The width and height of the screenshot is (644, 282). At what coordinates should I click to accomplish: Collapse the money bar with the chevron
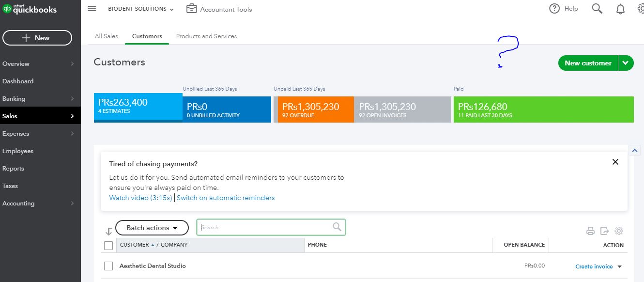(634, 150)
